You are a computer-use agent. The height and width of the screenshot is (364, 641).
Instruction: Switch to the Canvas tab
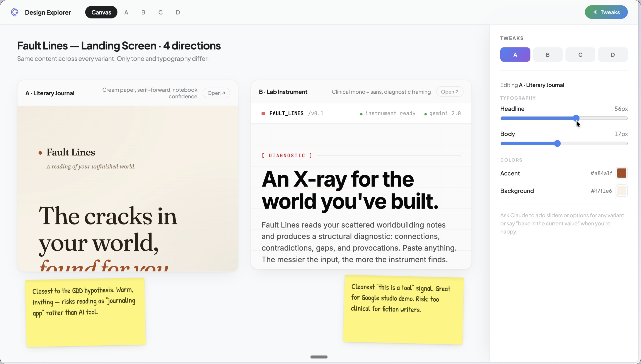pos(101,12)
